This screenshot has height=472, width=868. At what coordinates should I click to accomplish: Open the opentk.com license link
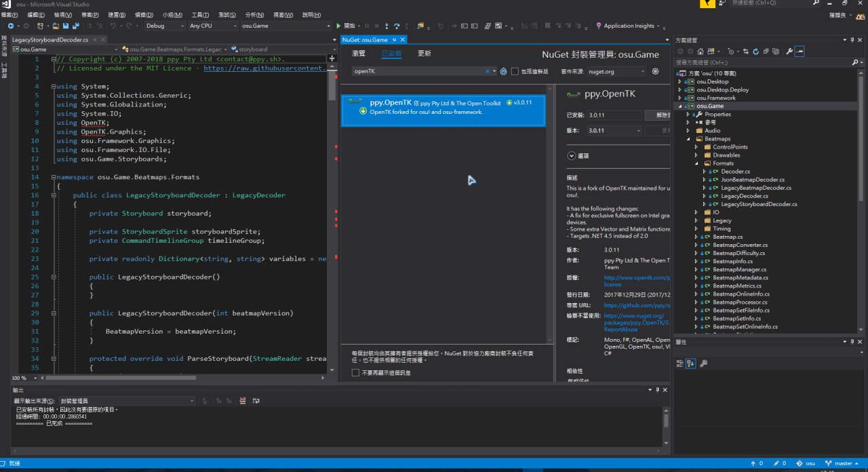tap(636, 281)
